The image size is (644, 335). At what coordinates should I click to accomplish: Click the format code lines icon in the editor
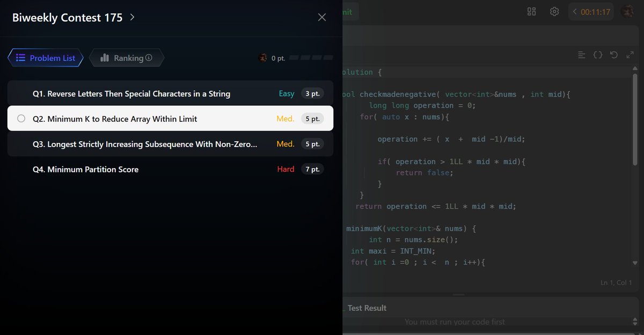point(582,55)
